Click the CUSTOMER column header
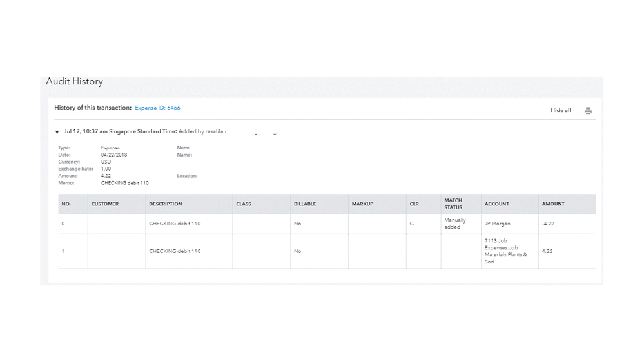The image size is (644, 362). pyautogui.click(x=105, y=204)
